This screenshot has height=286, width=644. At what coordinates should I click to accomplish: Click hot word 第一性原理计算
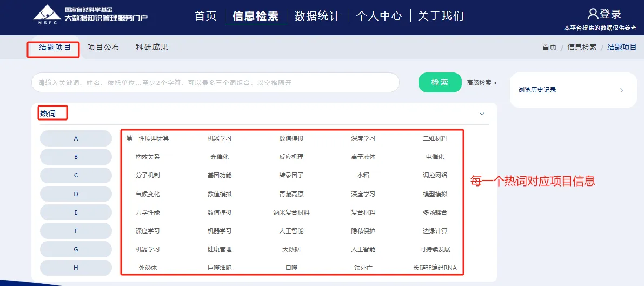tap(148, 138)
